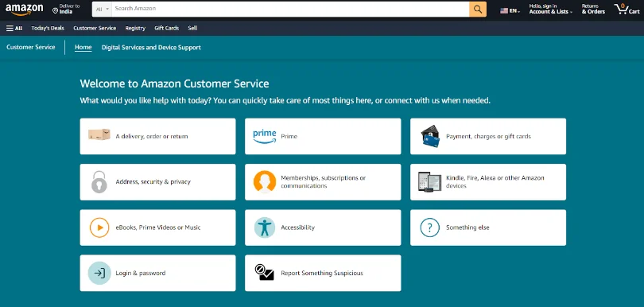644x307 pixels.
Task: Open Gift Cards in navigation bar
Action: [166, 29]
